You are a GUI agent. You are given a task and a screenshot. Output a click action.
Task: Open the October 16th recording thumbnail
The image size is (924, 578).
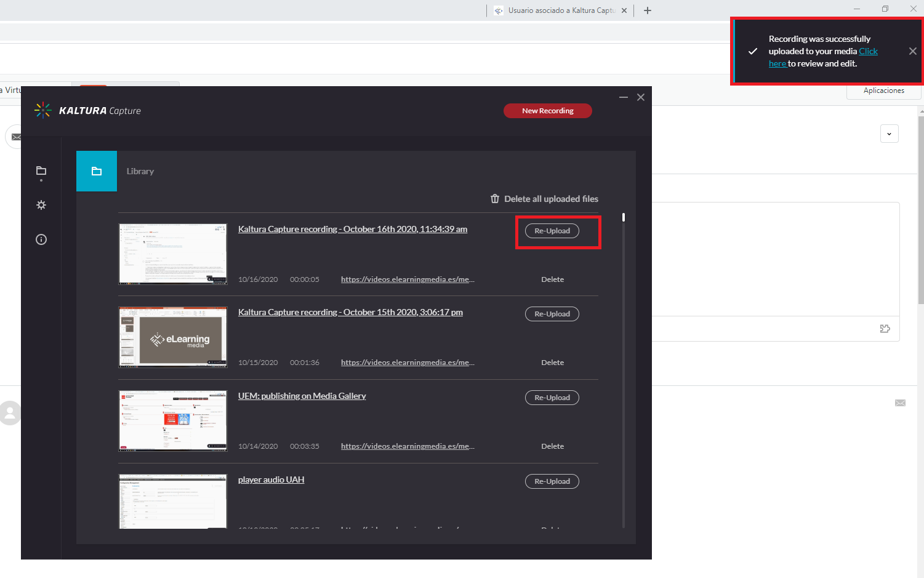point(173,254)
